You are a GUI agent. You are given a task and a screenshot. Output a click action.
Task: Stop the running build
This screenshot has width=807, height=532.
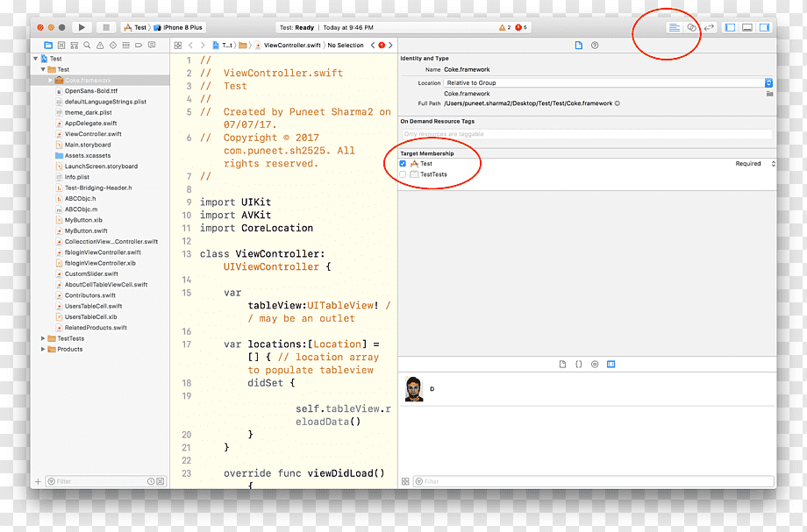tap(106, 27)
